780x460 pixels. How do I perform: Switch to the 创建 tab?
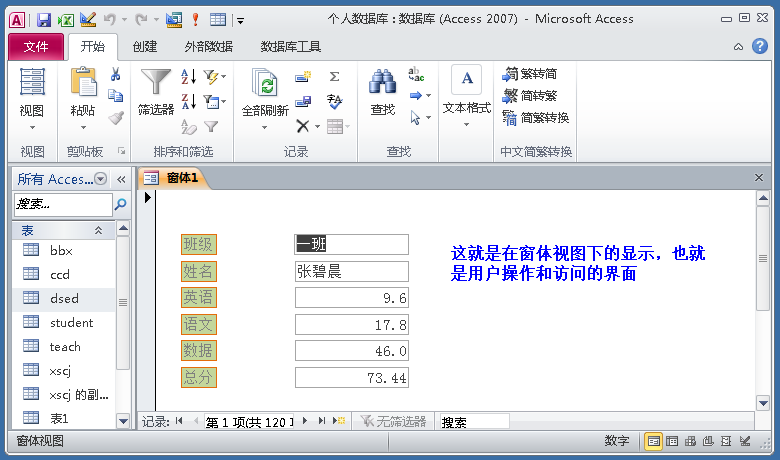(145, 47)
